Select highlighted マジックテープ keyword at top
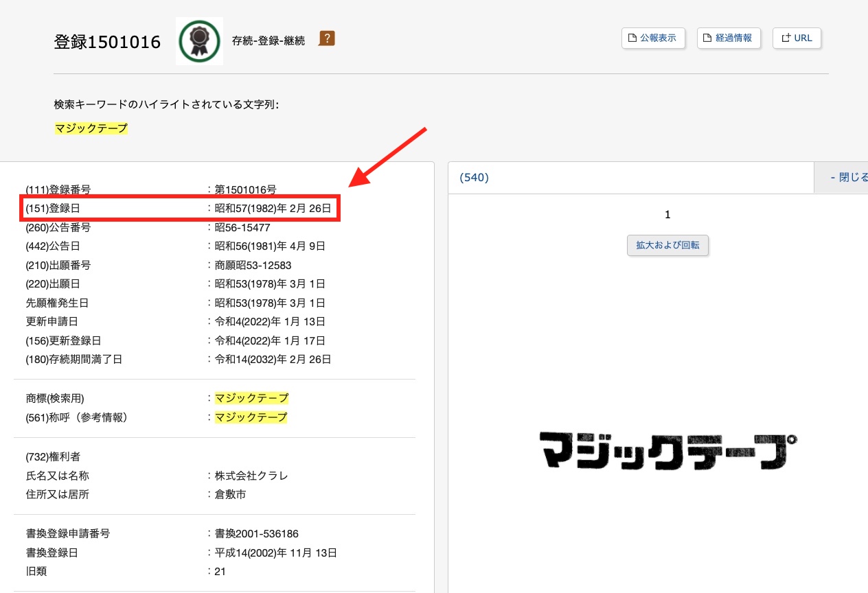Image resolution: width=868 pixels, height=593 pixels. pyautogui.click(x=91, y=128)
